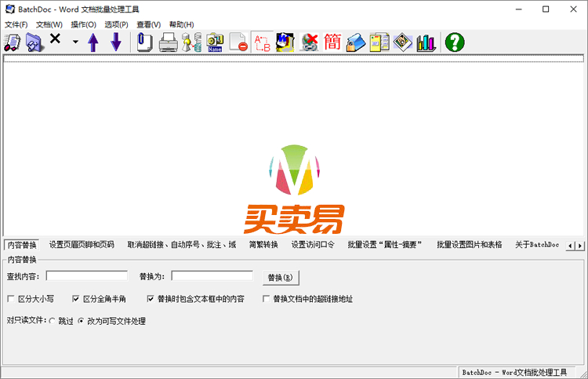Open the 操作(O) menu
The height and width of the screenshot is (379, 588).
[84, 25]
